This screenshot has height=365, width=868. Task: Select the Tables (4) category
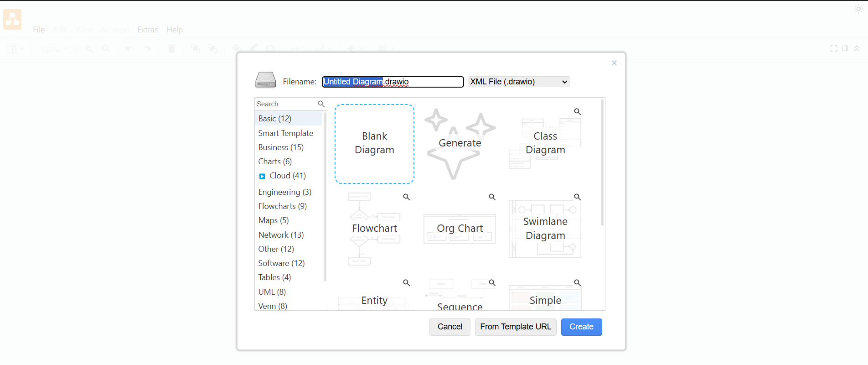[x=289, y=277]
